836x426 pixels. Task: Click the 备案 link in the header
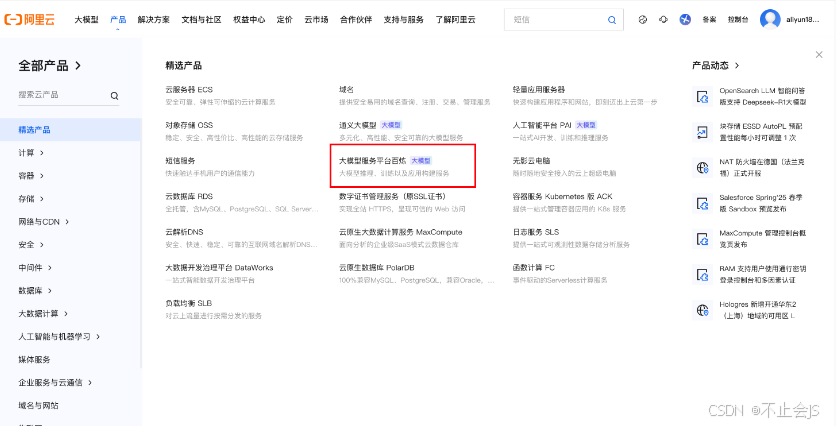[709, 20]
